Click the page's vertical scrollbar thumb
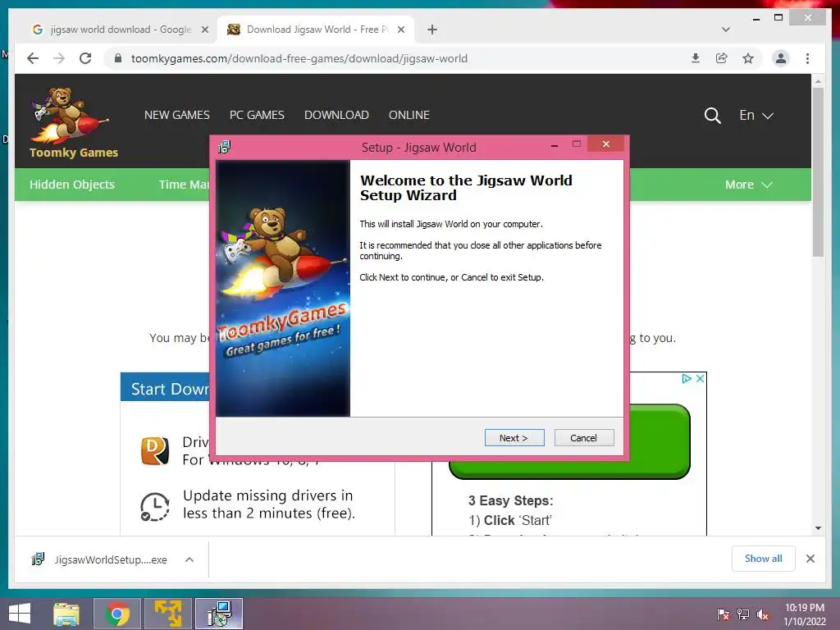The width and height of the screenshot is (840, 630). click(818, 171)
